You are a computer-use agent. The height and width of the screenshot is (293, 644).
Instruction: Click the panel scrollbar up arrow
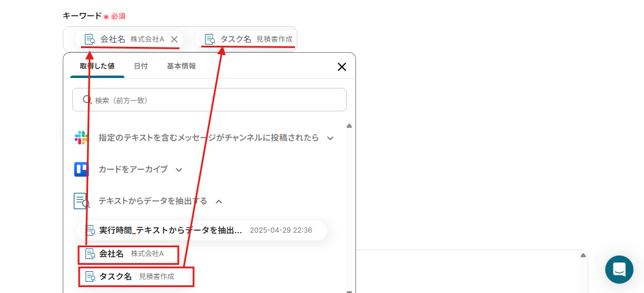click(x=349, y=126)
